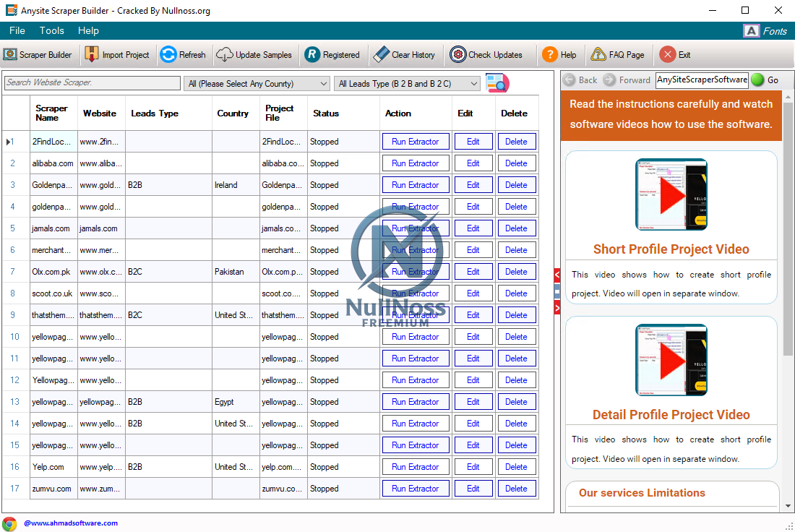Delete the Yelp.com scraper row
The width and height of the screenshot is (795, 532).
516,467
